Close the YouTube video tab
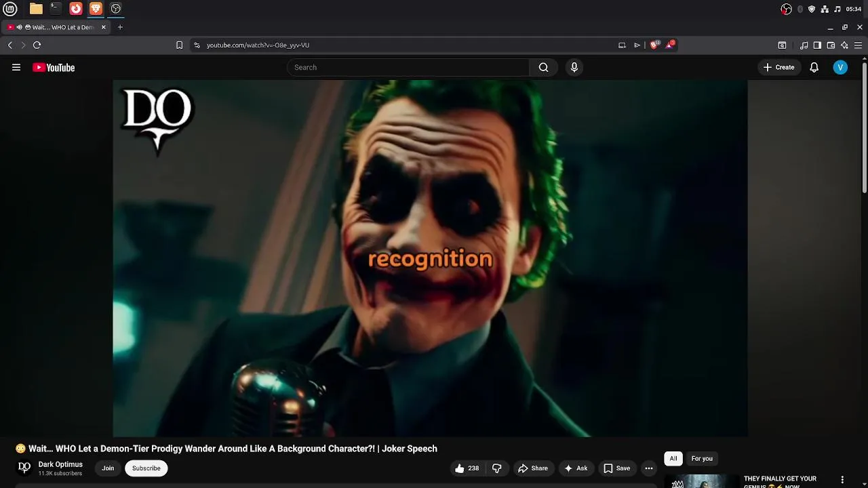Image resolution: width=868 pixels, height=488 pixels. click(x=104, y=27)
